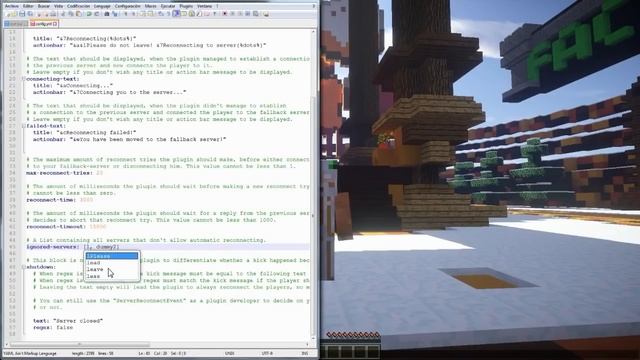
Task: Click the Copy toolbar icon
Action: (x=71, y=14)
